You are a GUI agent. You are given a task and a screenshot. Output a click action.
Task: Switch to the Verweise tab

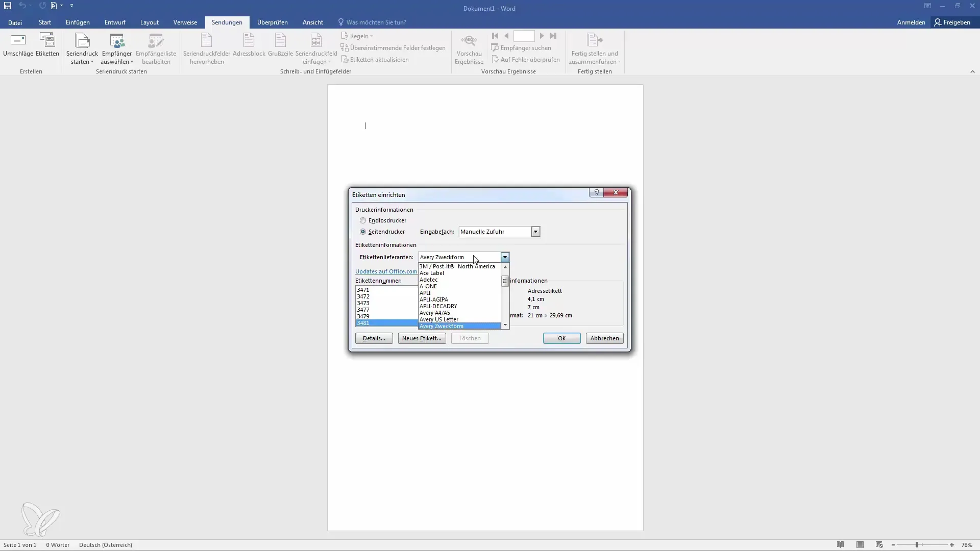click(x=185, y=22)
